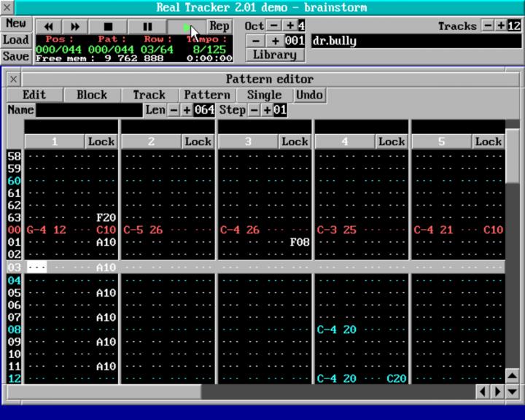Toggle the Rep repeat button

pyautogui.click(x=219, y=26)
